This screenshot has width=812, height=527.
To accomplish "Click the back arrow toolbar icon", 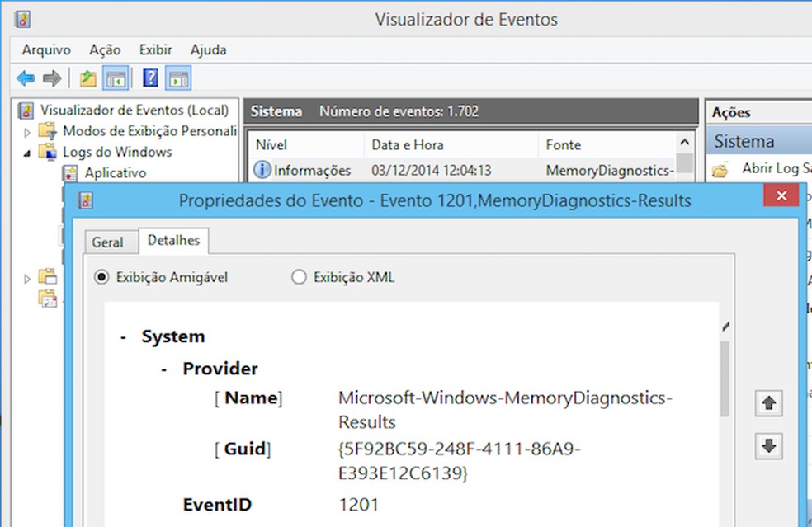I will click(26, 78).
